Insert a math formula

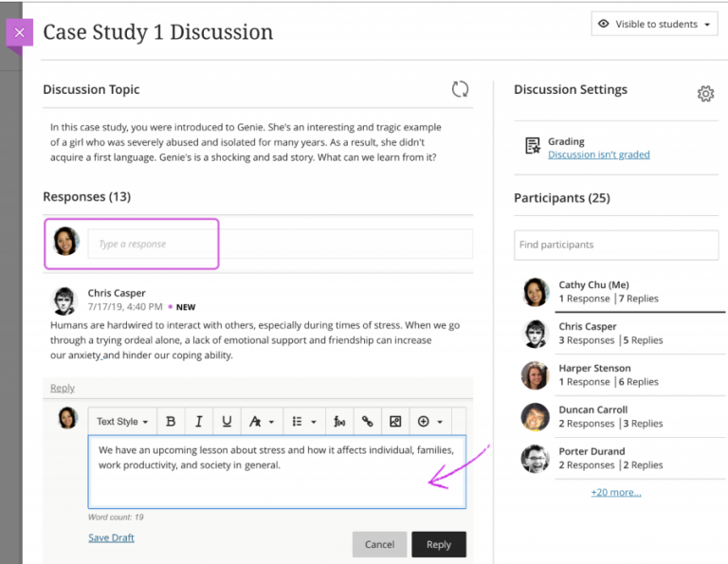click(x=339, y=422)
